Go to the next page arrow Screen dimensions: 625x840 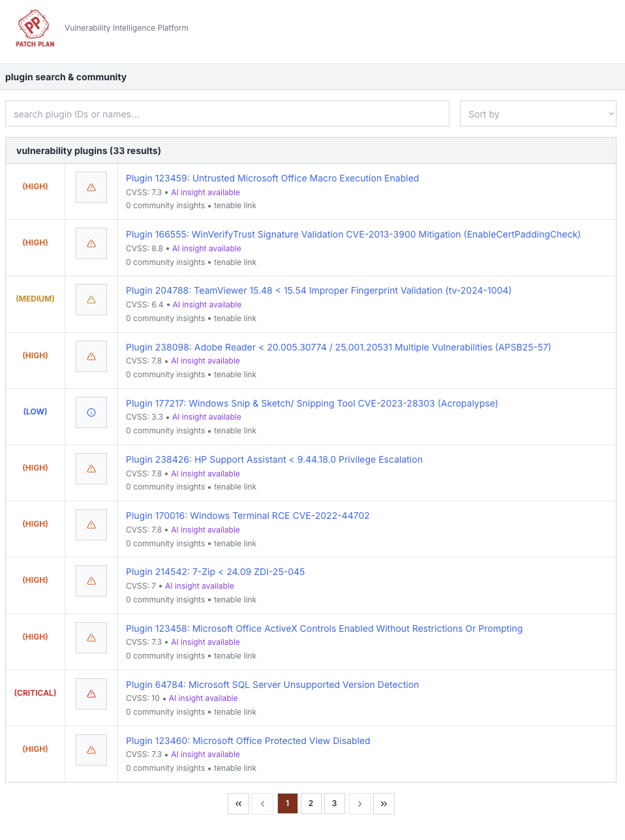[x=359, y=803]
